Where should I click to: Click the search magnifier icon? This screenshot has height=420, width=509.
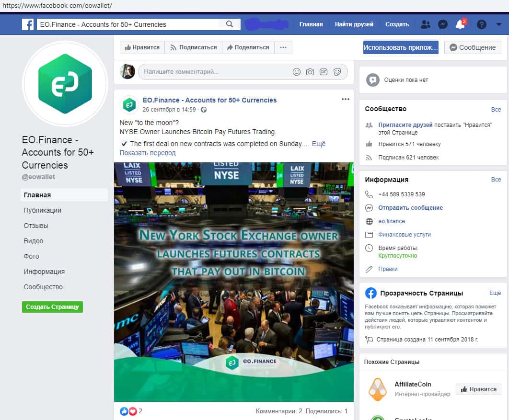(x=230, y=24)
